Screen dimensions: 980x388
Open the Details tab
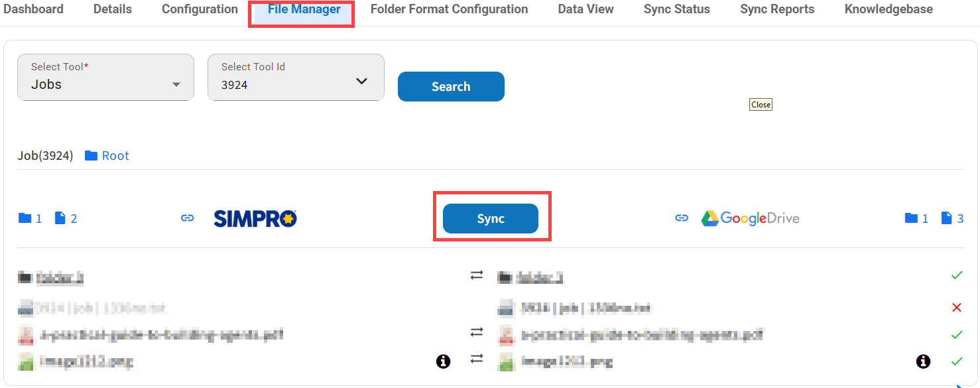point(113,9)
